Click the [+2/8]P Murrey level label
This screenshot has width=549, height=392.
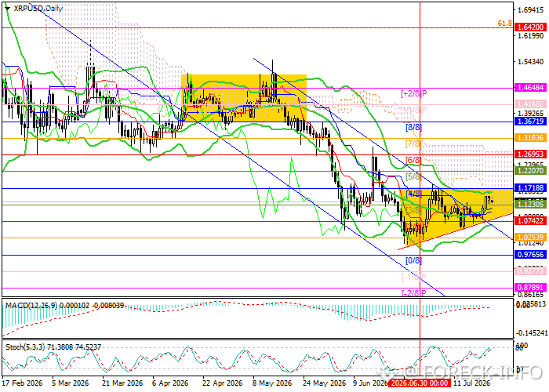point(414,93)
